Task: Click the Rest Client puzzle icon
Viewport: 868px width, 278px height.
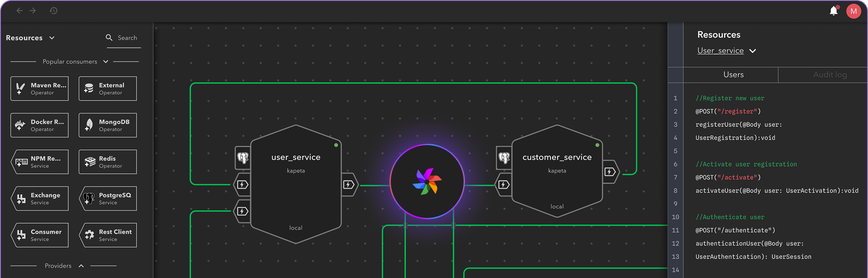Action: tap(89, 235)
